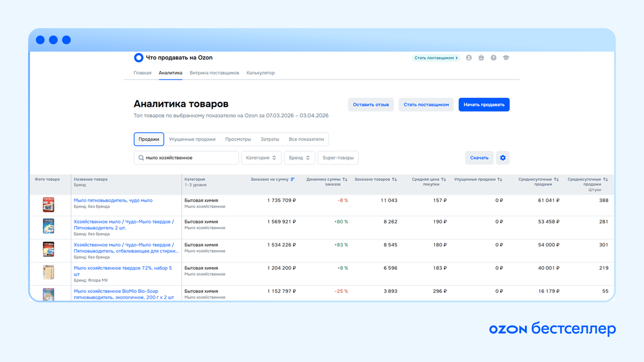Click the Скачать button

coord(479,158)
